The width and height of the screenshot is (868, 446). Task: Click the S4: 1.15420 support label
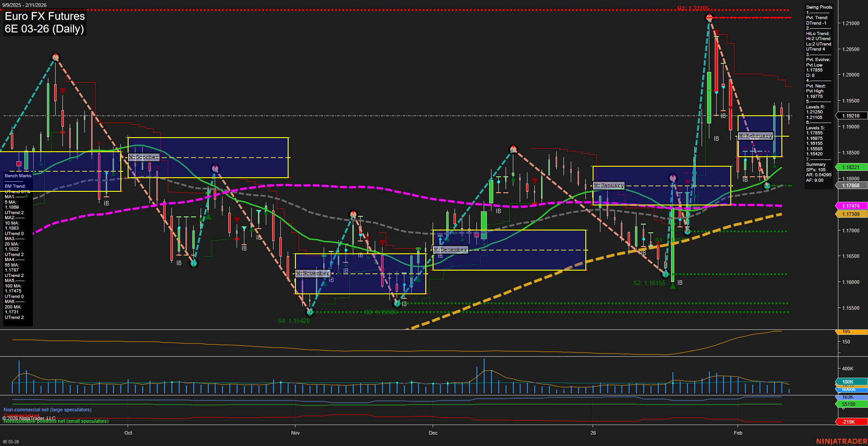[x=294, y=321]
